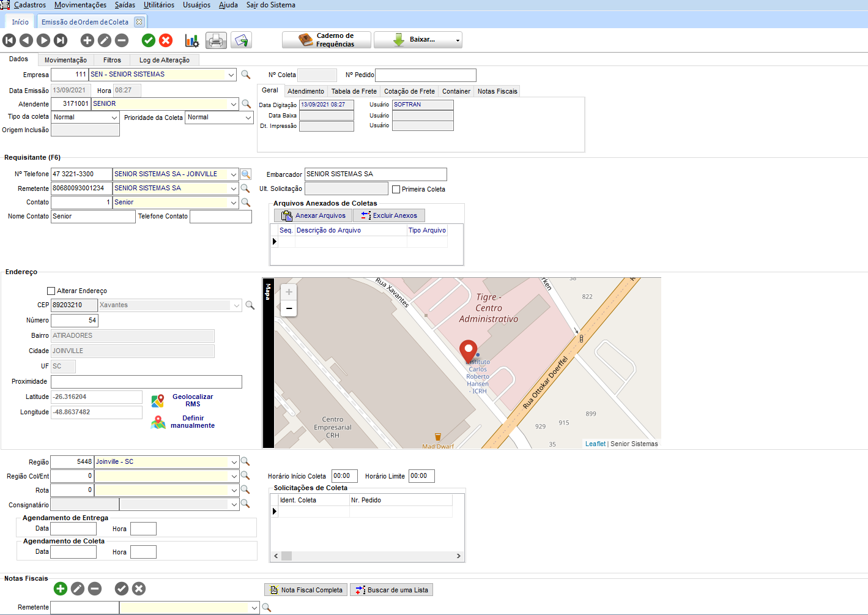The image size is (868, 615).
Task: Add new record with main toolbar plus icon
Action: tap(87, 40)
